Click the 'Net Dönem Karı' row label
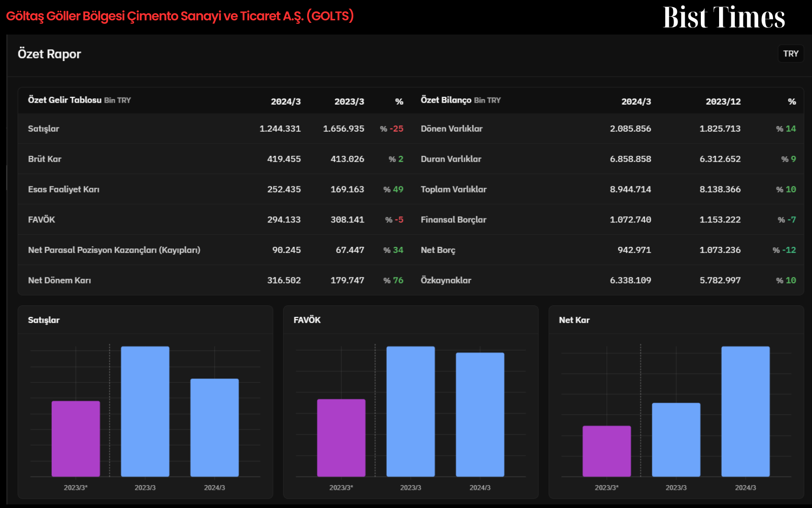 [x=59, y=280]
